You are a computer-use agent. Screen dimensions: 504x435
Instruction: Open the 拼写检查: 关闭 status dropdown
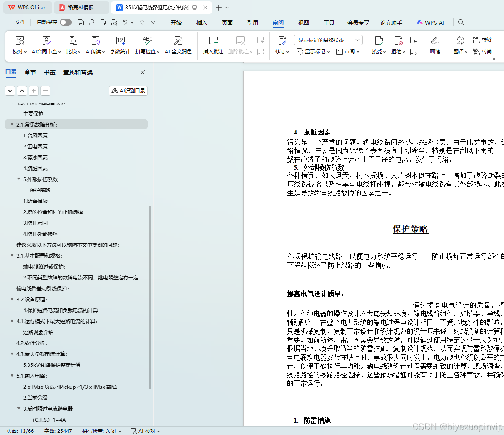pos(101,431)
